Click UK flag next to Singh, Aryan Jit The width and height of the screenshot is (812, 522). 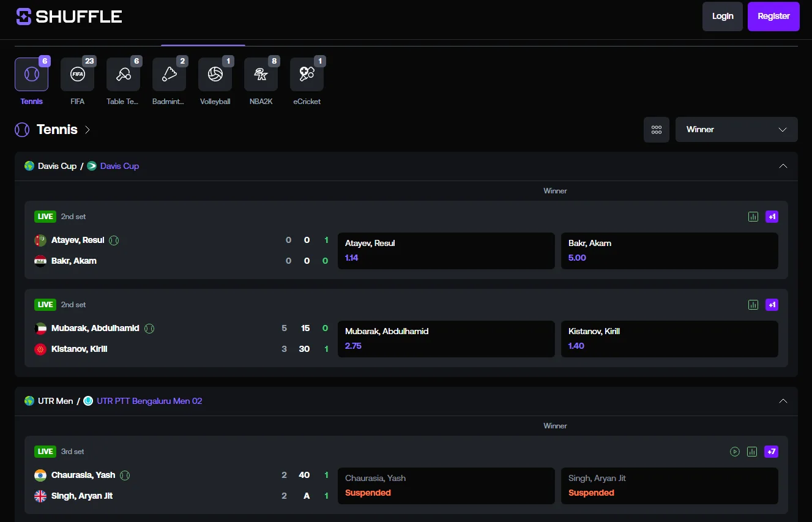pyautogui.click(x=40, y=496)
